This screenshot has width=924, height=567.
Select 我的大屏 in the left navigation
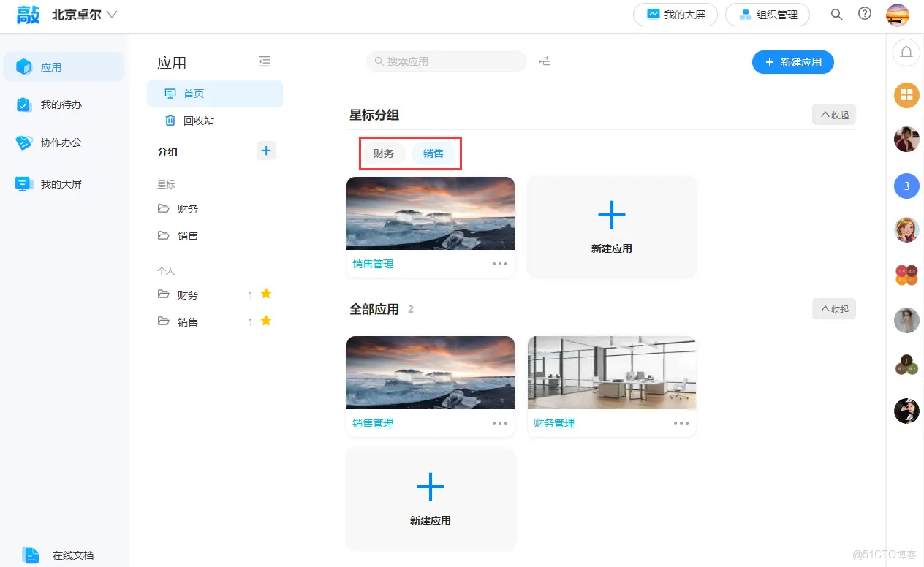pos(64,184)
